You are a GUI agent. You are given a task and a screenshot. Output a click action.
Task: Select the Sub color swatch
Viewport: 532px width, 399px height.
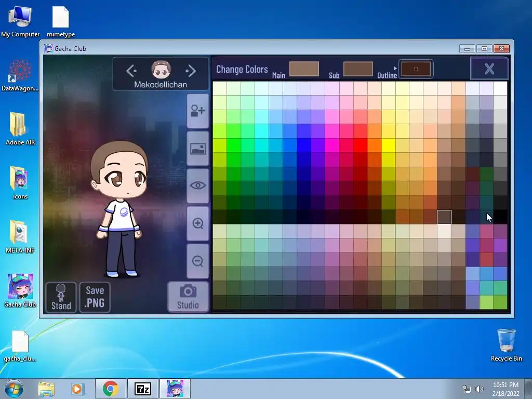pyautogui.click(x=358, y=69)
